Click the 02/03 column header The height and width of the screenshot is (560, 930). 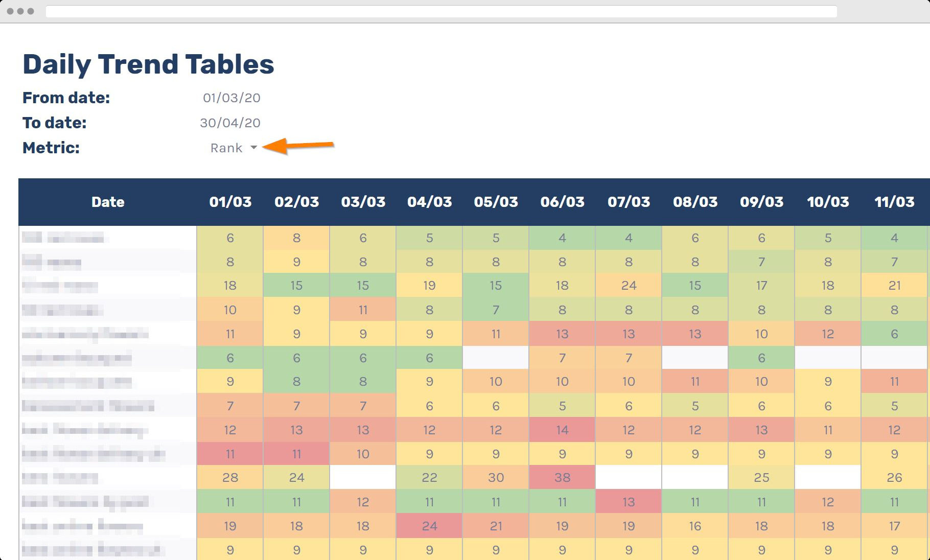[296, 202]
